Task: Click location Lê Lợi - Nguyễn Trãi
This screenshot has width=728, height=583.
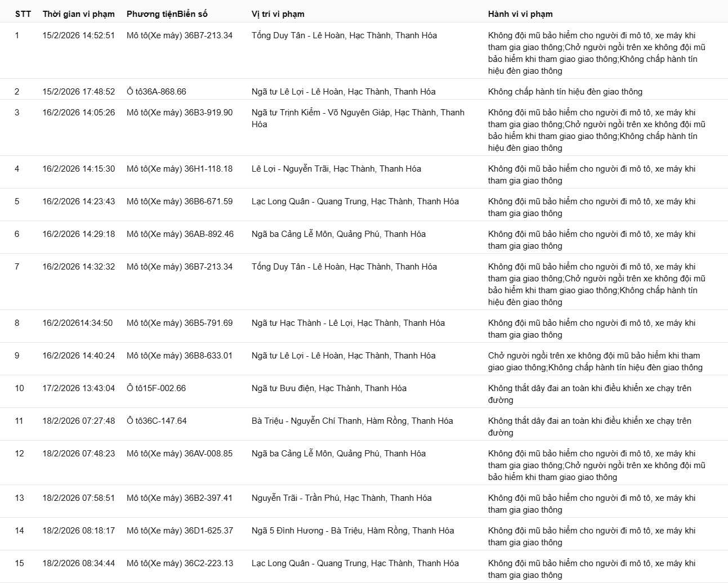Action: coord(336,169)
